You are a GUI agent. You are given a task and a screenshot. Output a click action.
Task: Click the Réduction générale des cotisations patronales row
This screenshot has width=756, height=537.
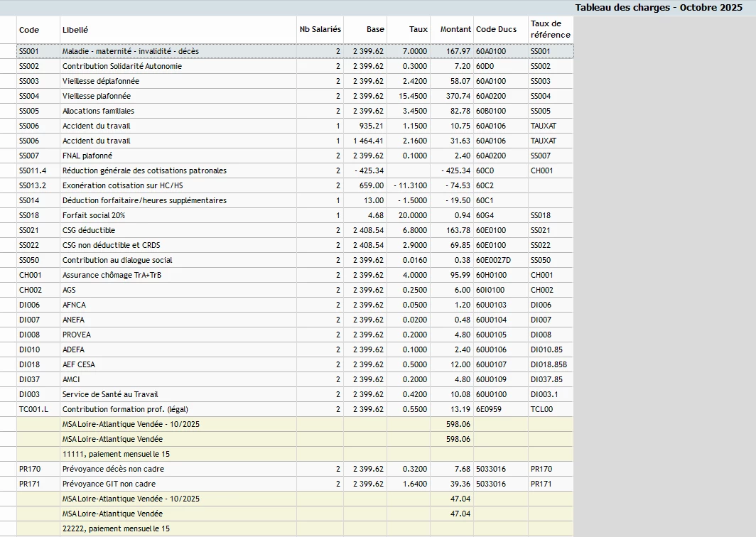144,170
